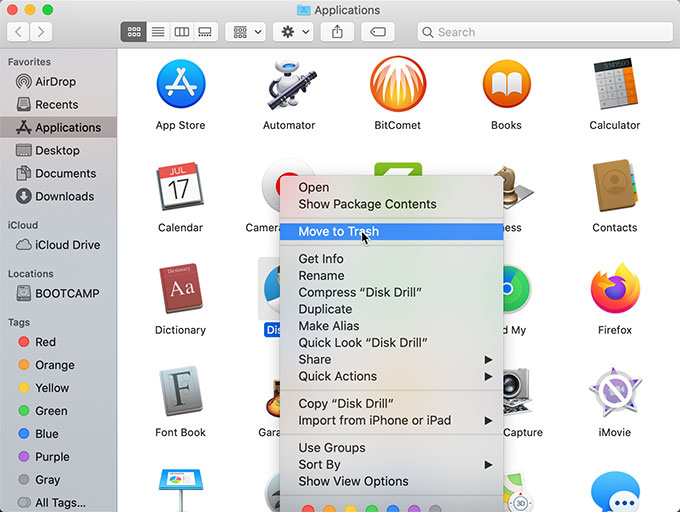Expand Import from iPhone or iPad submenu
This screenshot has height=512, width=680.
coord(392,421)
